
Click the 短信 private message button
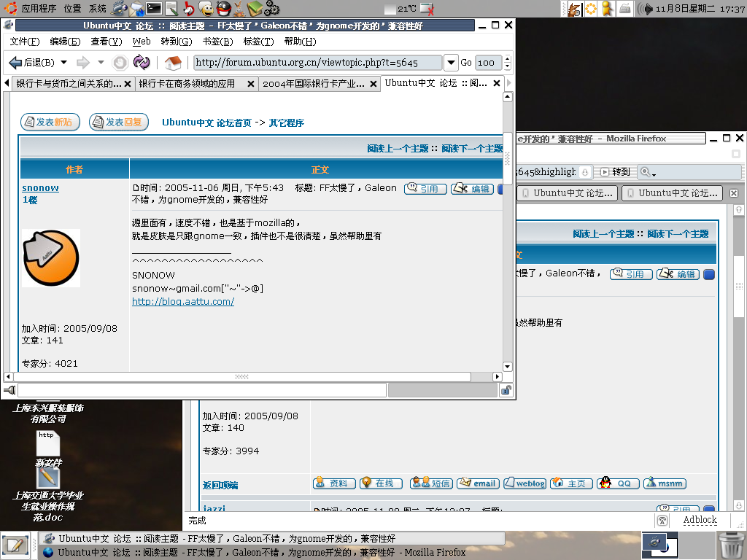click(431, 483)
